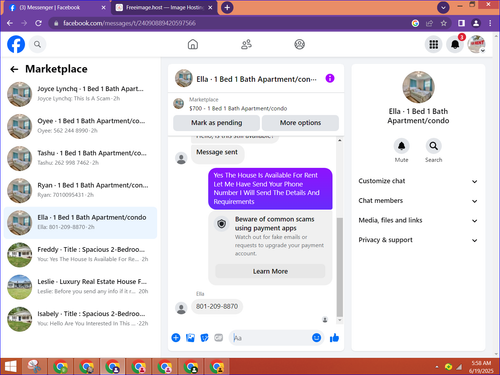The height and width of the screenshot is (375, 500).
Task: Mute the Ella conversation bell icon
Action: (x=401, y=146)
